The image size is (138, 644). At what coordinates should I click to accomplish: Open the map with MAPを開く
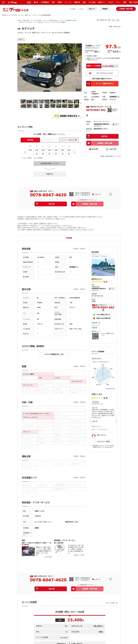tap(94, 149)
